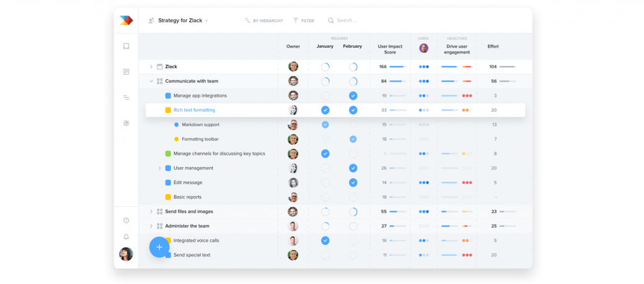The height and width of the screenshot is (284, 644).
Task: Open the inbox icon in sidebar
Action: coord(126,46)
